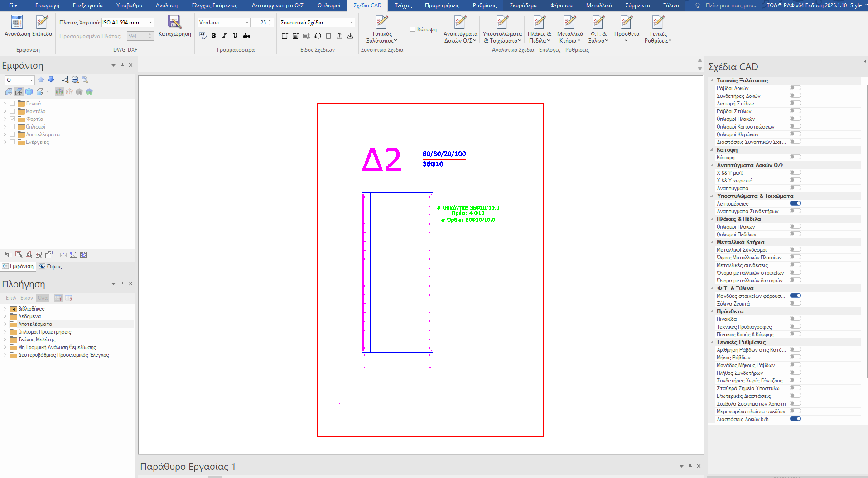Switch to the Όψεις tab

click(x=50, y=267)
